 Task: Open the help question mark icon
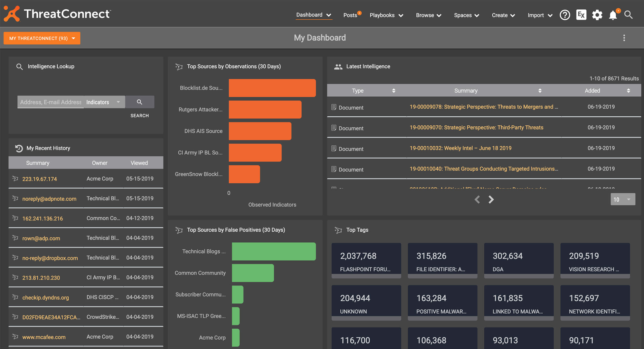point(565,15)
